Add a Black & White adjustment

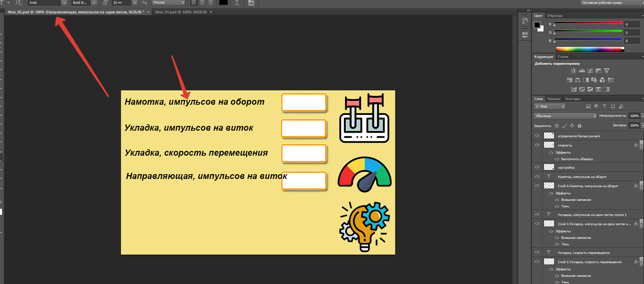[586, 80]
